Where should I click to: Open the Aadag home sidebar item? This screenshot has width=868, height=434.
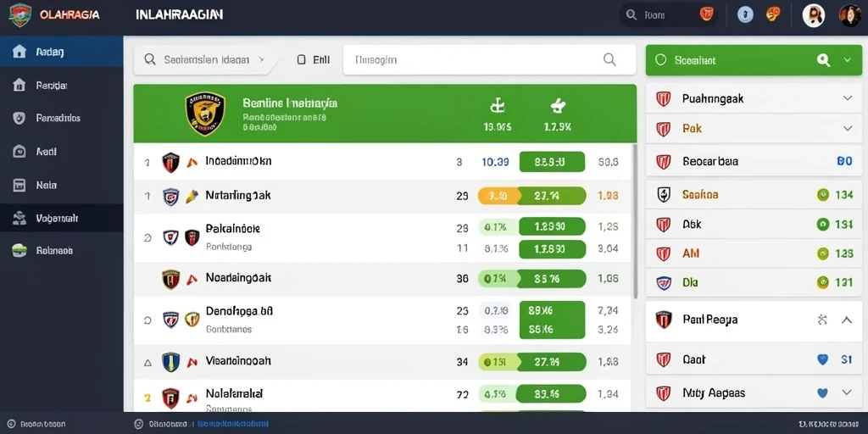[x=61, y=52]
